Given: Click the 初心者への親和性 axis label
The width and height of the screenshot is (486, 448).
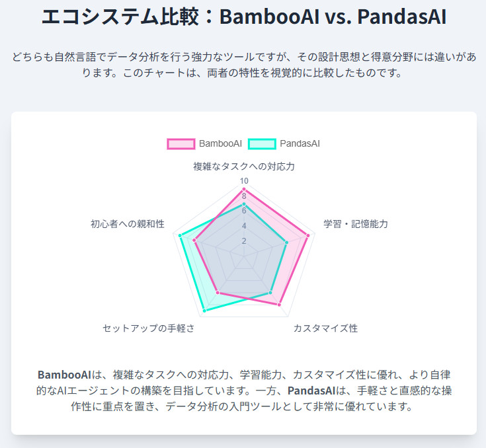Looking at the screenshot, I should [128, 224].
